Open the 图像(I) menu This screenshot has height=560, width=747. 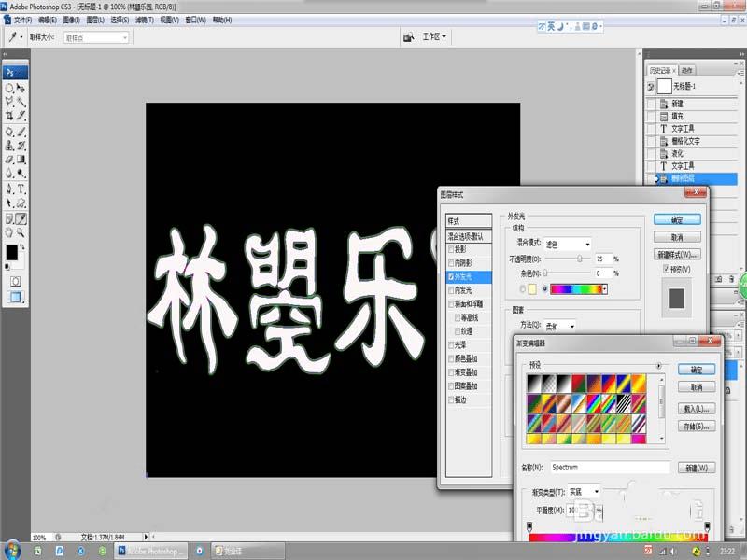pos(72,20)
